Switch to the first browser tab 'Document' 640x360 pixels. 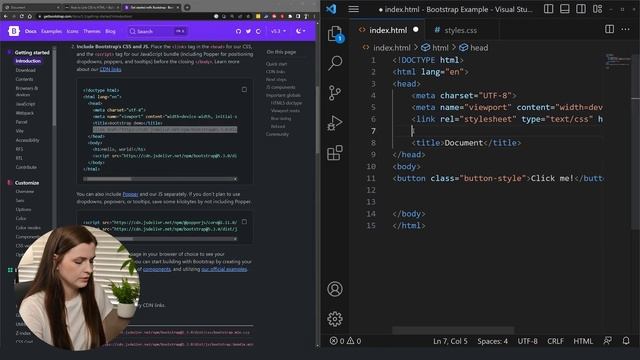pos(32,7)
